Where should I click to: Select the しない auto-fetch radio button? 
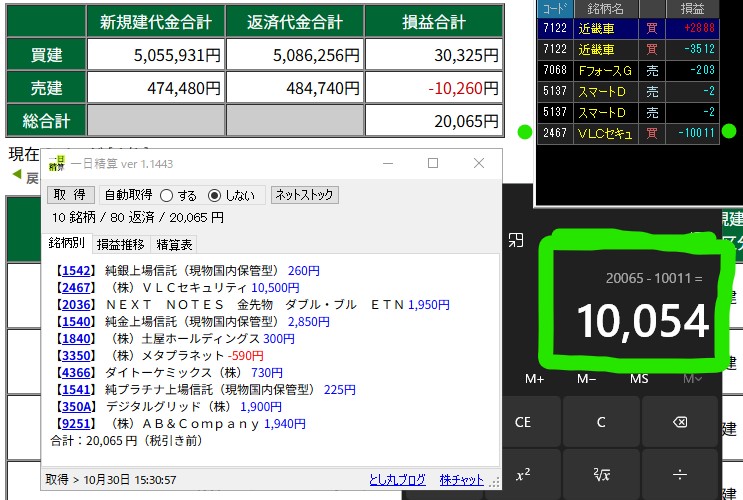click(214, 195)
